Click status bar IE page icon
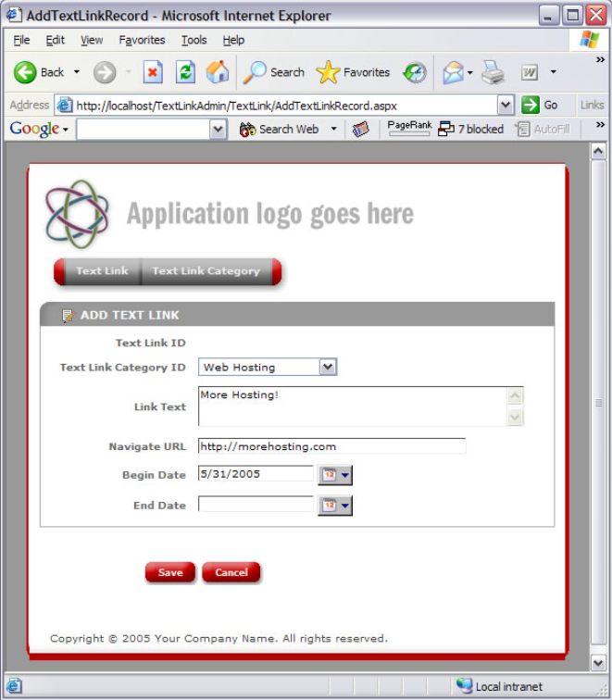612x700 pixels. pyautogui.click(x=13, y=686)
